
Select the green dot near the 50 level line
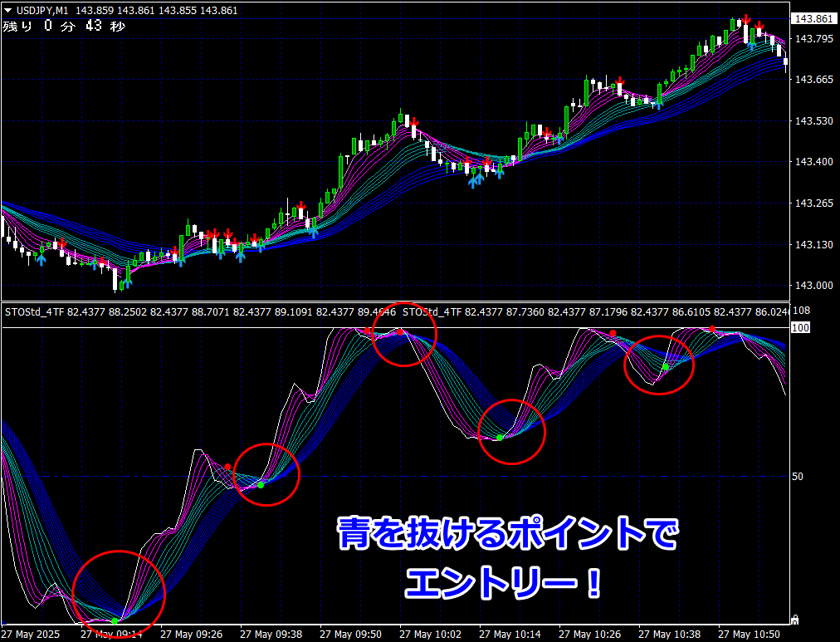[261, 485]
